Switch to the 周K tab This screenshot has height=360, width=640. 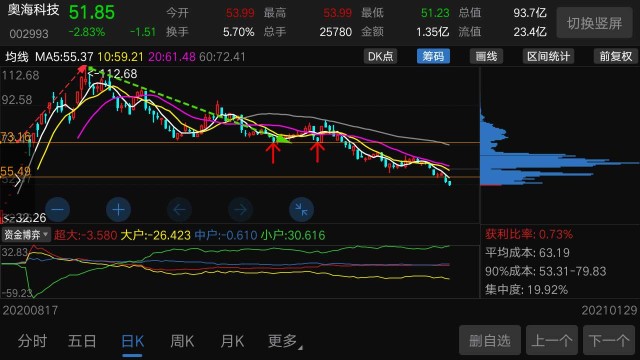point(182,341)
